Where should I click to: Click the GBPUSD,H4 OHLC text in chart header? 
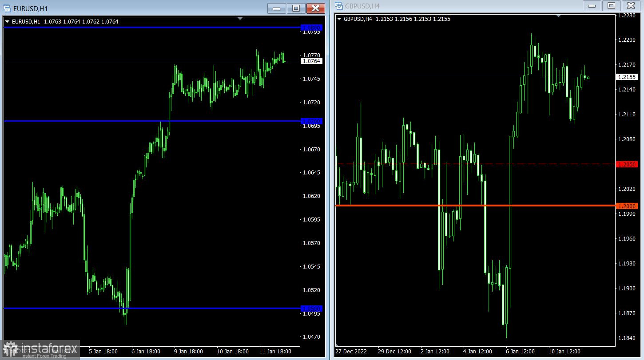[397, 19]
